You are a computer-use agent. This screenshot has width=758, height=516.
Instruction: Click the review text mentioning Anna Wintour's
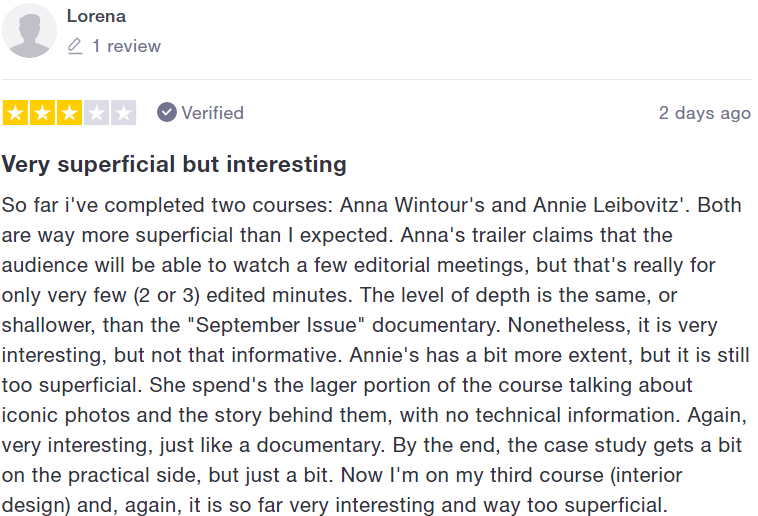tap(412, 205)
